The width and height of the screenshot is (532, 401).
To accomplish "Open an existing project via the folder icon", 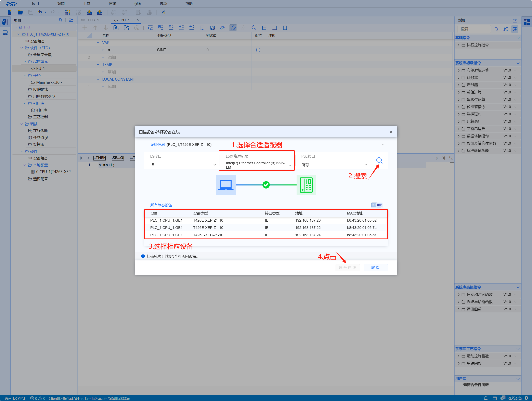I will 20,12.
